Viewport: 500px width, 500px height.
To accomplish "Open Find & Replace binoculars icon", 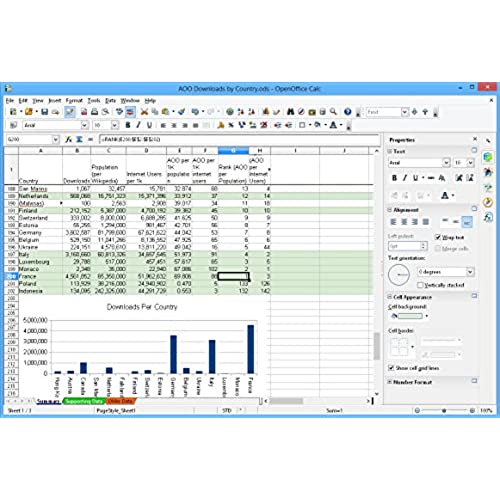I will (x=290, y=112).
